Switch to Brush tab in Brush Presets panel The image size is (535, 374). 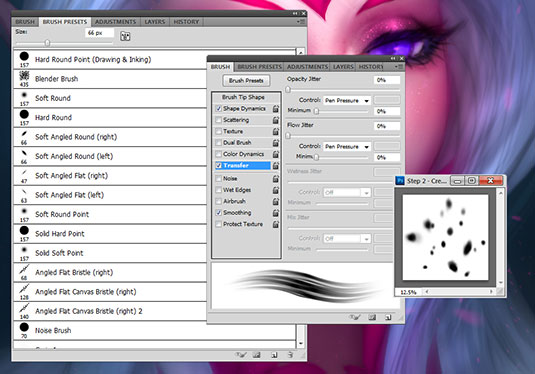tap(25, 22)
